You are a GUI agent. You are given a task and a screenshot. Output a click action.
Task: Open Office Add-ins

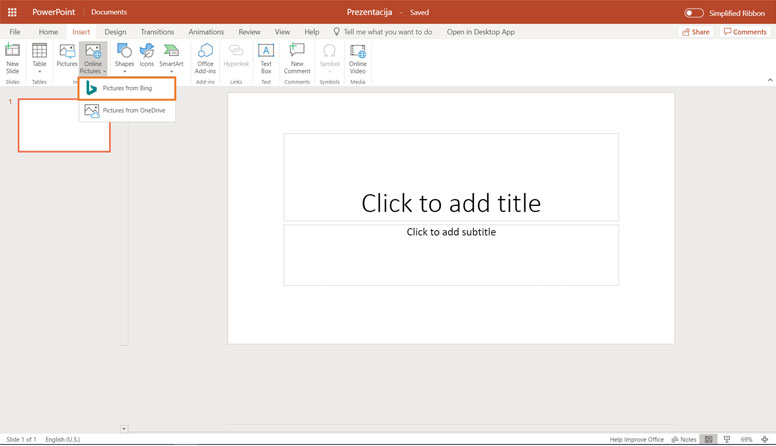205,58
